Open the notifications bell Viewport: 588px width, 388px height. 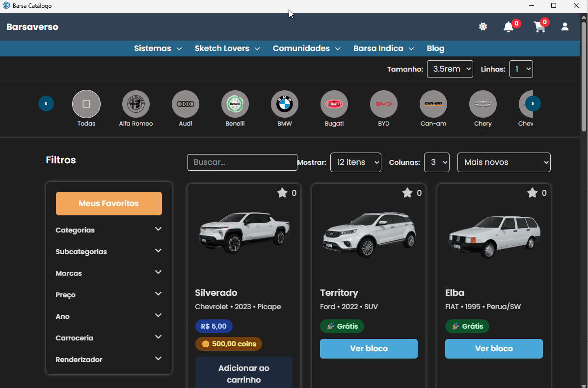coord(508,27)
